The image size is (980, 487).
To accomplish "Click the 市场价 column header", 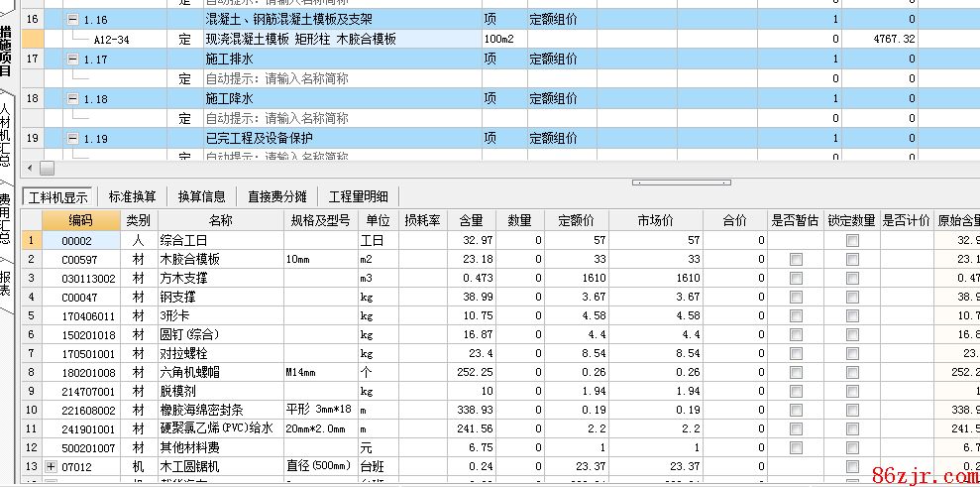I will tap(654, 220).
